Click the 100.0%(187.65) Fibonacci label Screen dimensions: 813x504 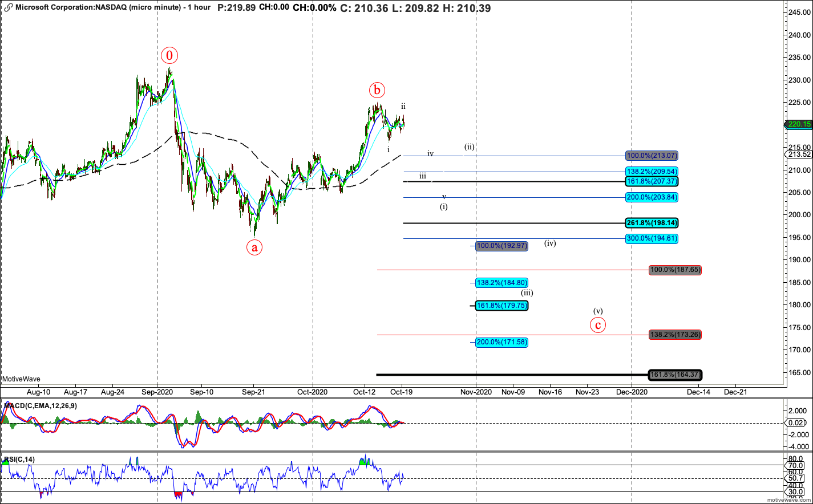click(x=676, y=270)
